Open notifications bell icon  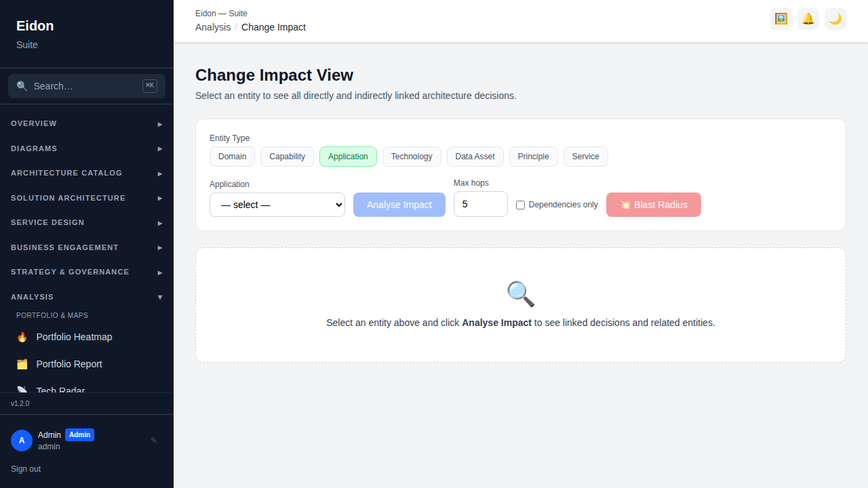click(808, 19)
